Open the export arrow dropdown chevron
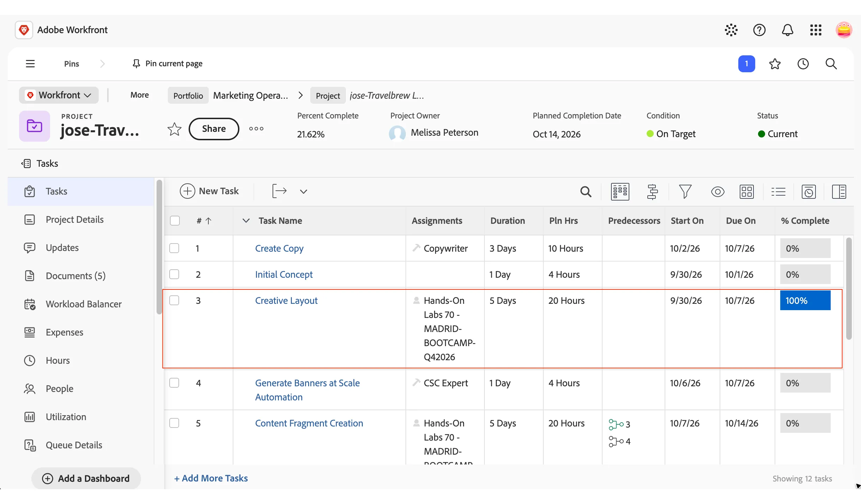861x504 pixels. click(304, 191)
